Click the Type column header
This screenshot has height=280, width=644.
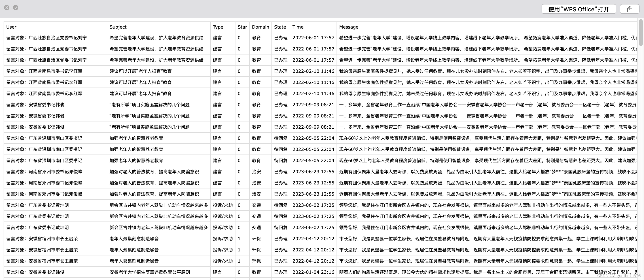218,27
